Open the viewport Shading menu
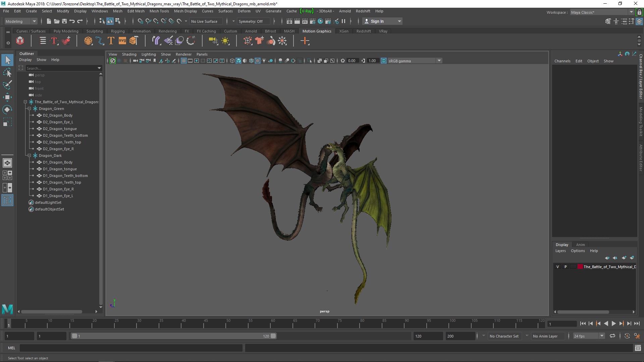 click(x=129, y=54)
